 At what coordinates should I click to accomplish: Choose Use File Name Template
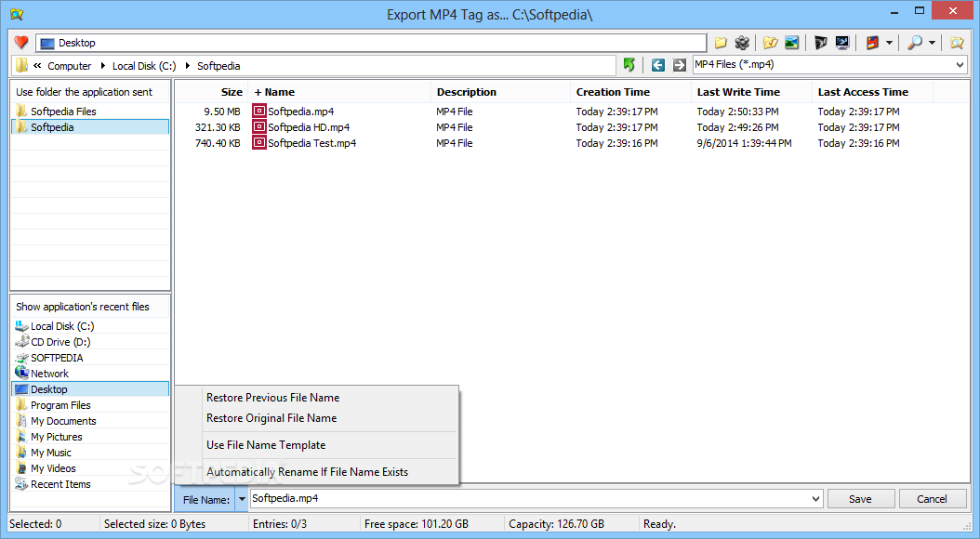click(266, 445)
